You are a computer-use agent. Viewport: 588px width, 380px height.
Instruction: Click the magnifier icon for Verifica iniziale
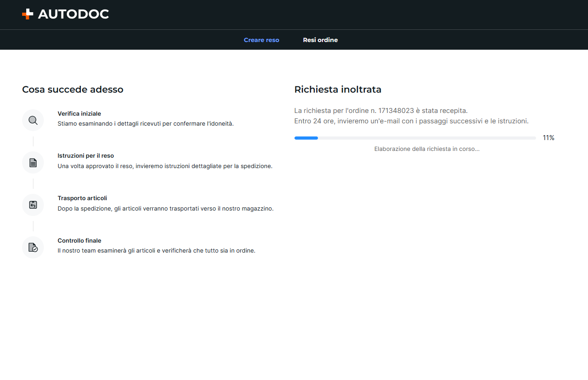33,120
